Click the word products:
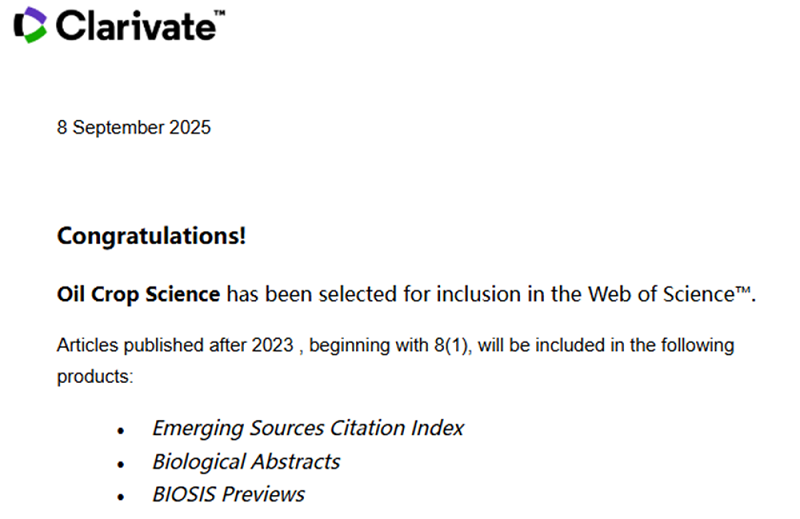Image resolution: width=800 pixels, height=519 pixels. 95,377
